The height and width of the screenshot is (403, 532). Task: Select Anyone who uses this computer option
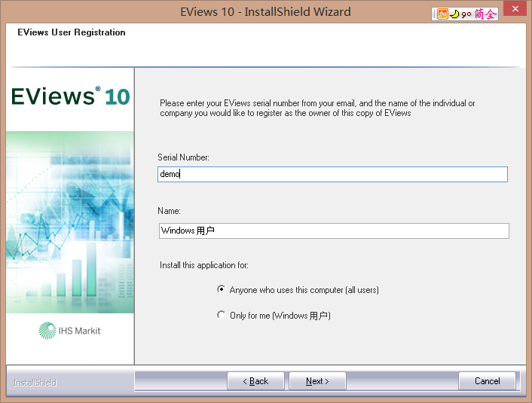click(221, 289)
